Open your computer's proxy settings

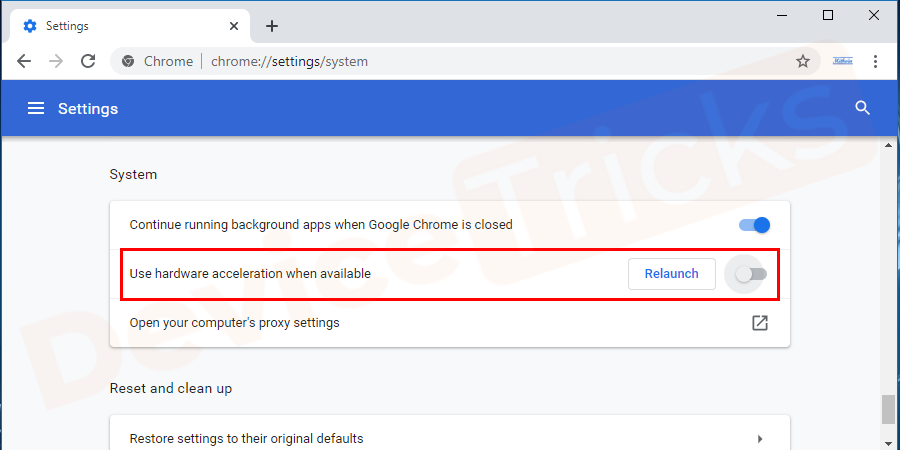click(235, 323)
